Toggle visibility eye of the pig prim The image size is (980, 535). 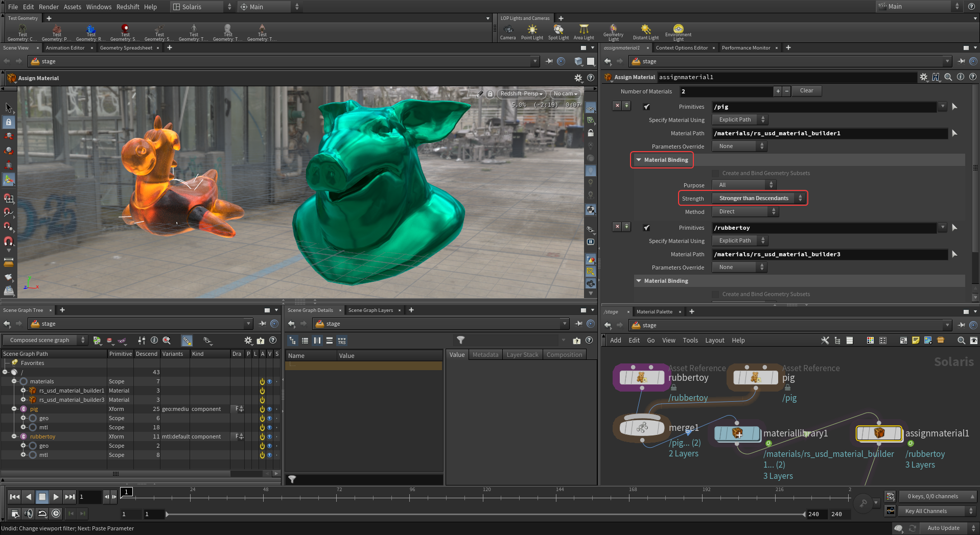coord(269,409)
